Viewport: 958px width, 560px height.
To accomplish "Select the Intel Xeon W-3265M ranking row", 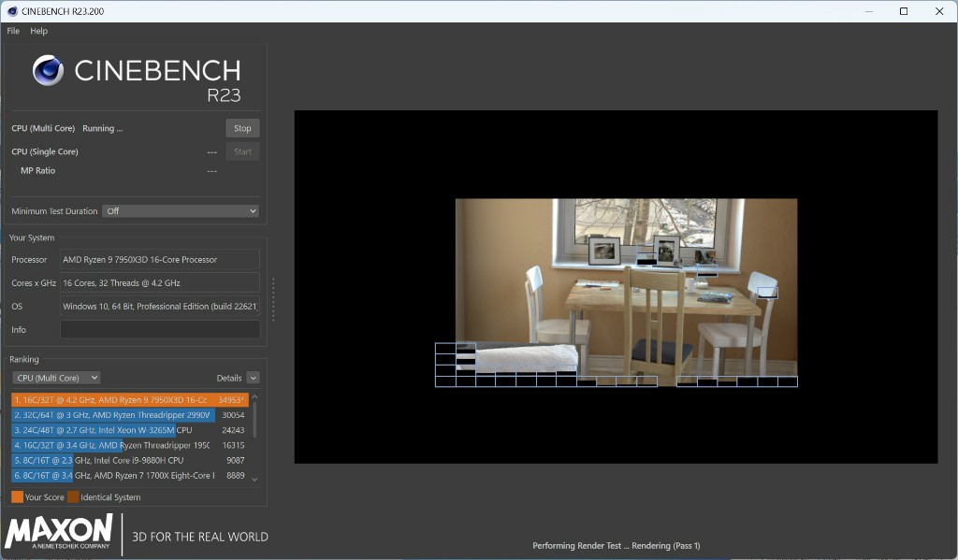I will click(129, 430).
